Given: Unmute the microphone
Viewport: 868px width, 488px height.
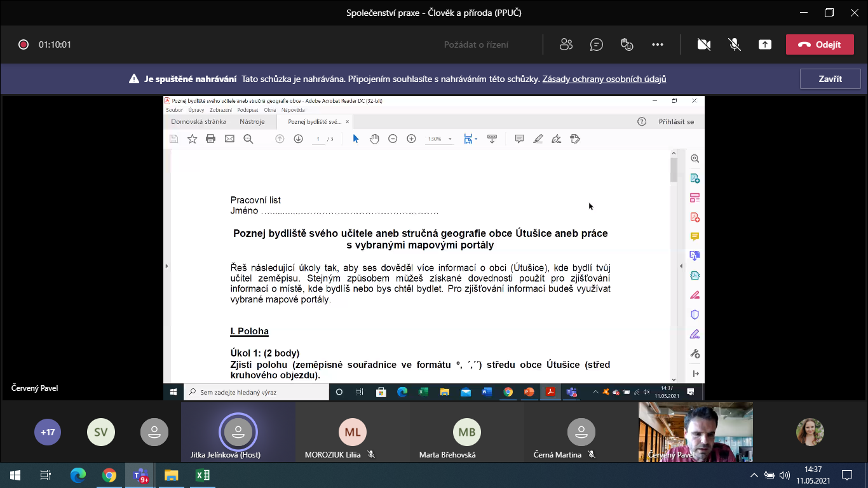Looking at the screenshot, I should tap(735, 44).
